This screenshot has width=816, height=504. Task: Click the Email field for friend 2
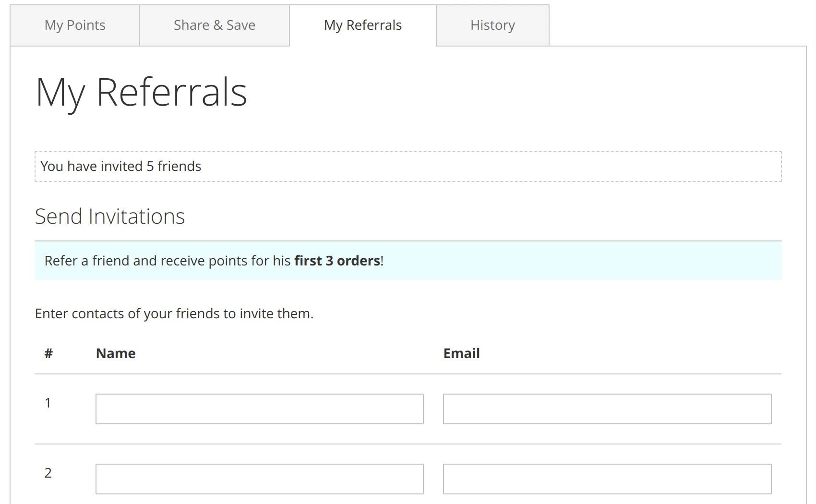coord(607,479)
